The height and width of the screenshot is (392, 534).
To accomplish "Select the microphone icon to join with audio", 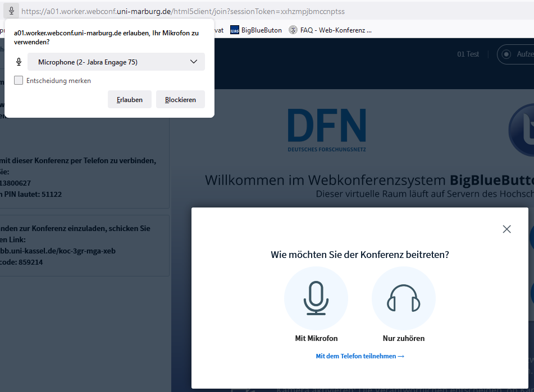I will pos(316,298).
